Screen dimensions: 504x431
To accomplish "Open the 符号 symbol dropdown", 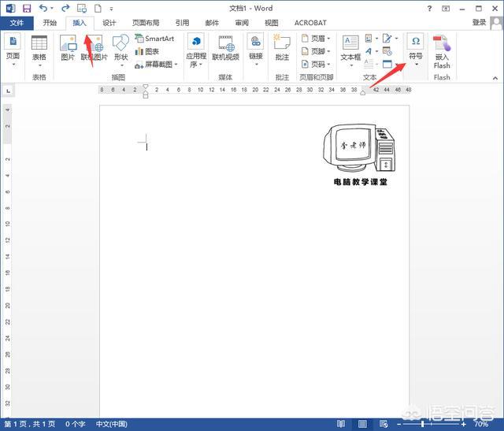I will (416, 50).
